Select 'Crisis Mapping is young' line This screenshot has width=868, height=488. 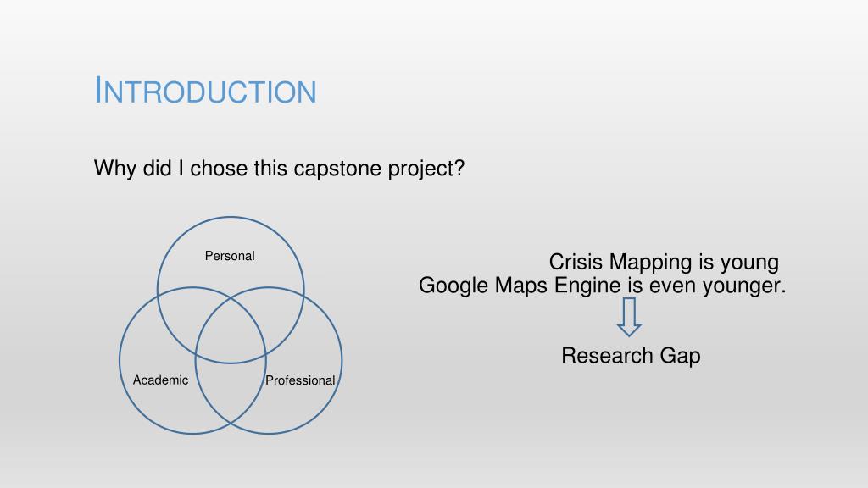point(664,263)
